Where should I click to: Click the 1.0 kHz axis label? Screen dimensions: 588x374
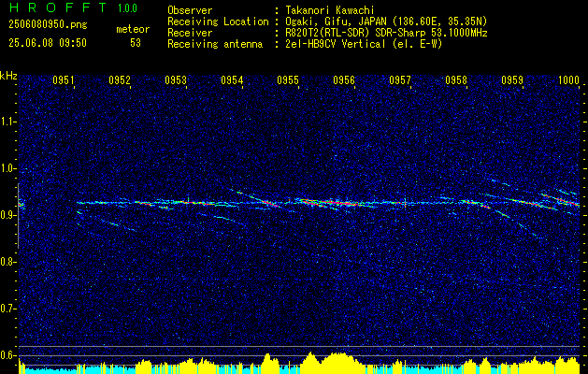(7, 168)
